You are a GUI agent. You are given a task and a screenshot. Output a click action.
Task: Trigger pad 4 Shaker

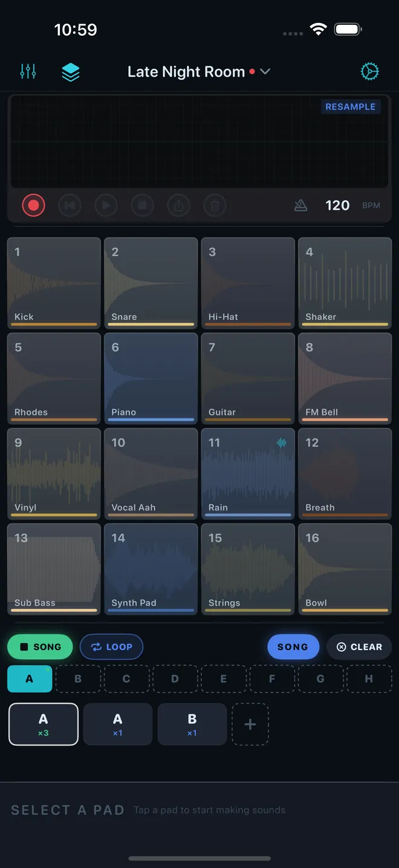345,283
